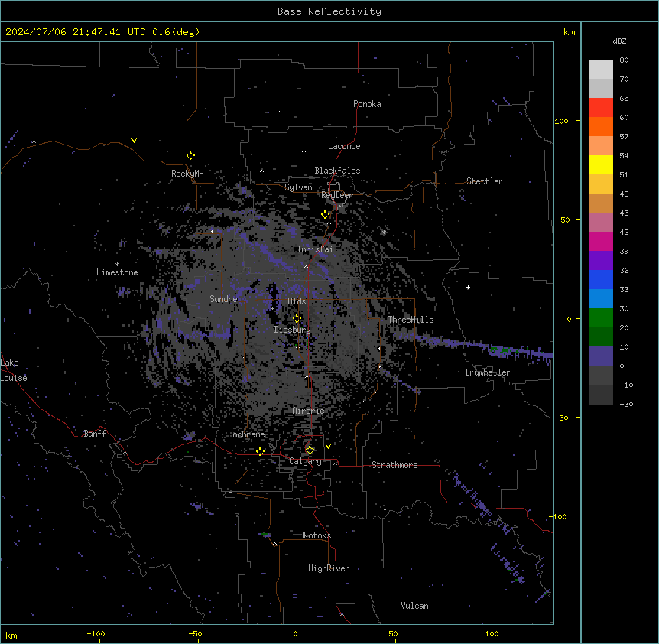This screenshot has height=644, width=659.
Task: Click yellow marker just above Calgary label
Action: (310, 450)
